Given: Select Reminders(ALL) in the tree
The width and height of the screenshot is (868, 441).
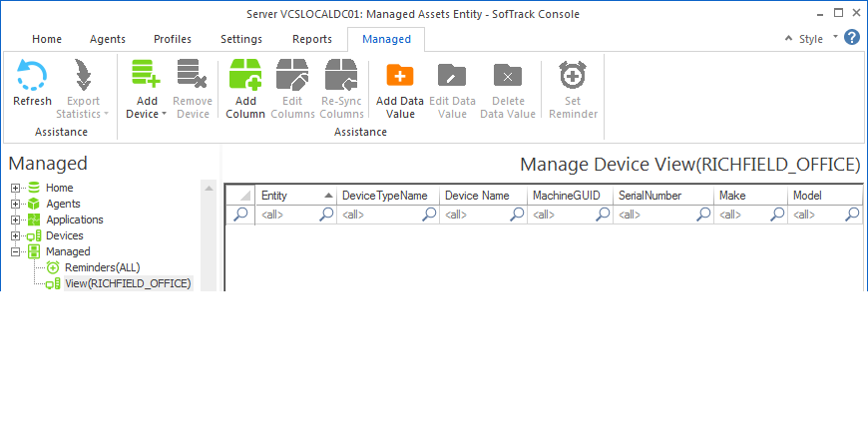Looking at the screenshot, I should click(104, 267).
